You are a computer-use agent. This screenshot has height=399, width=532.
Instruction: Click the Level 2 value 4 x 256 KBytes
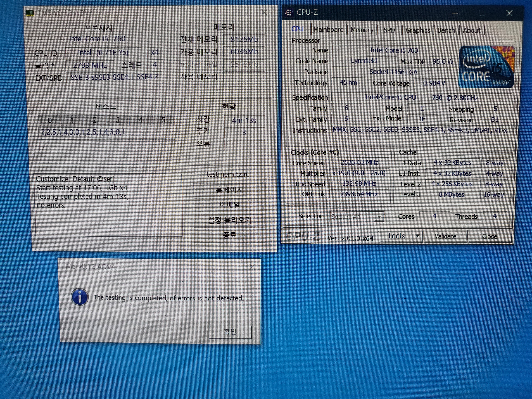(x=452, y=184)
